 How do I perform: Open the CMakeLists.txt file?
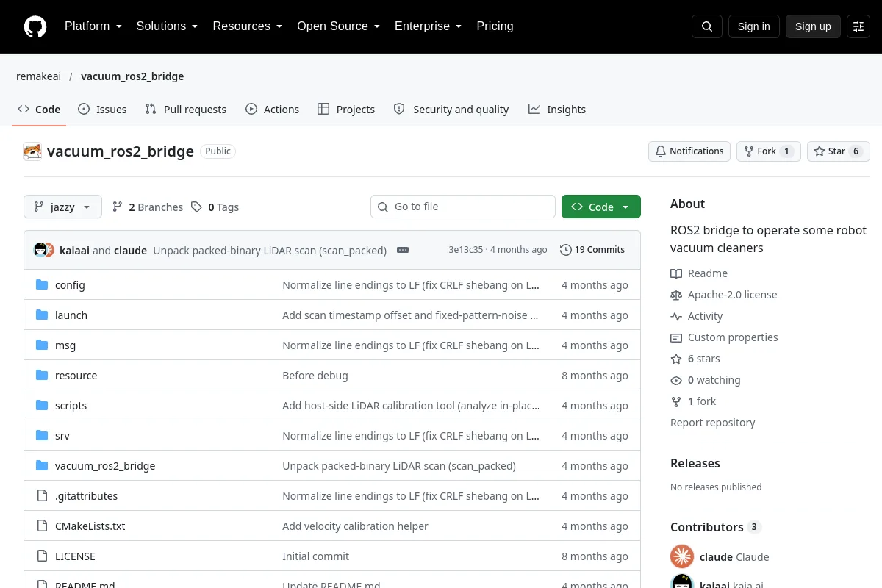tap(90, 526)
